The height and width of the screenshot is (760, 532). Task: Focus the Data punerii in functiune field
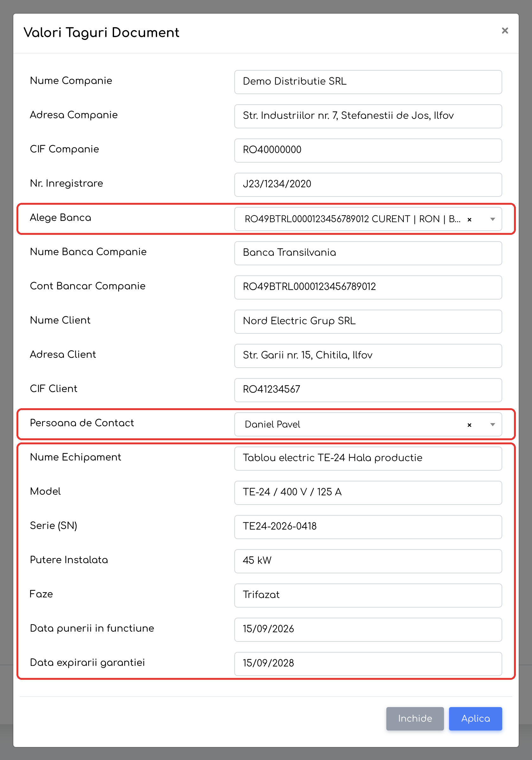pyautogui.click(x=368, y=629)
